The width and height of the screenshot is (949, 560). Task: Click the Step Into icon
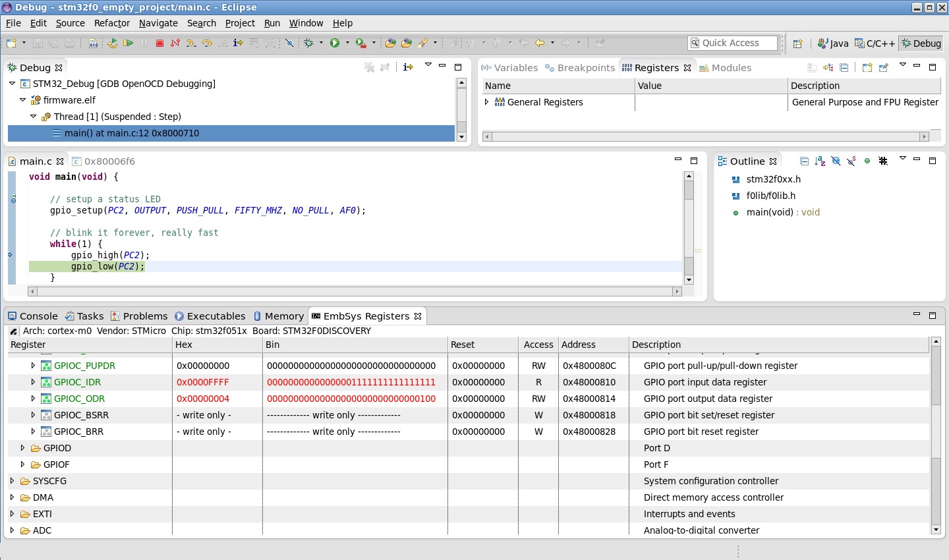coord(191,43)
